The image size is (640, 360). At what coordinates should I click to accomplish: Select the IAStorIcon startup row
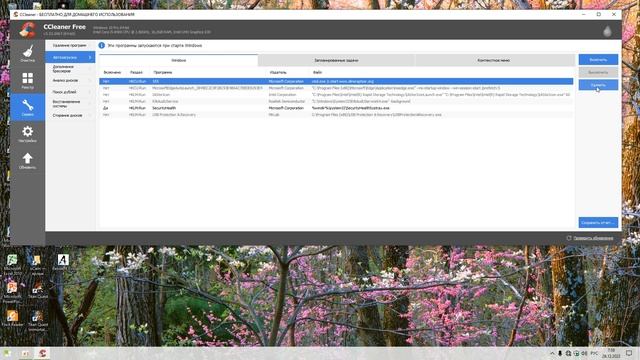click(336, 95)
